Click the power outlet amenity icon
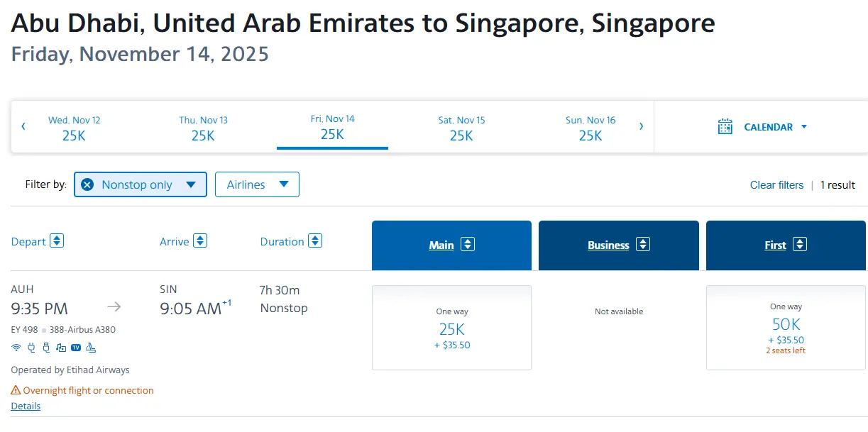 coord(31,348)
